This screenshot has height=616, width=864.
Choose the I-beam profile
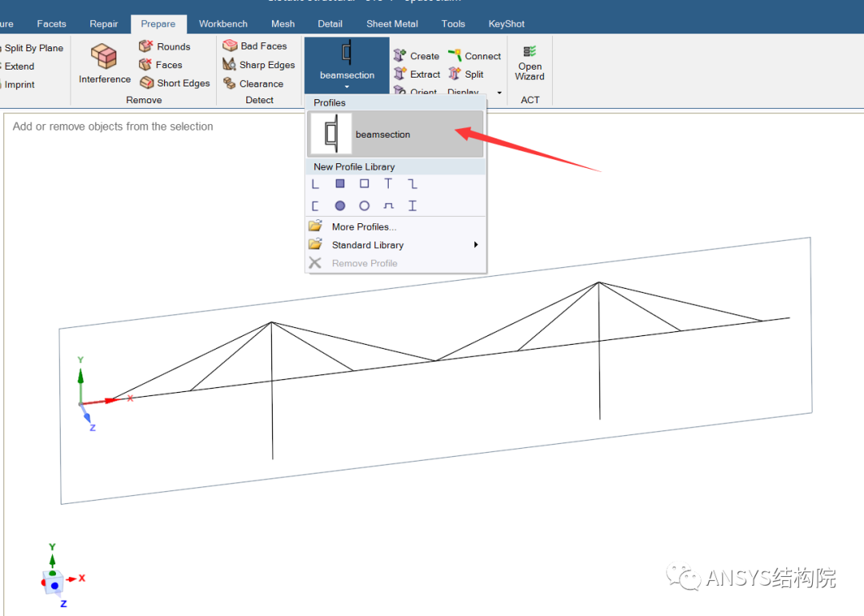(x=413, y=206)
